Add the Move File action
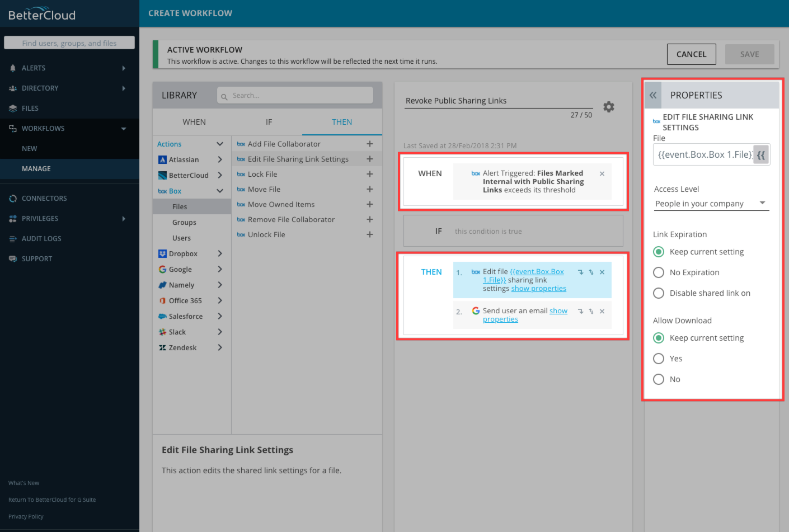Screen dimensions: 789x532 370,189
